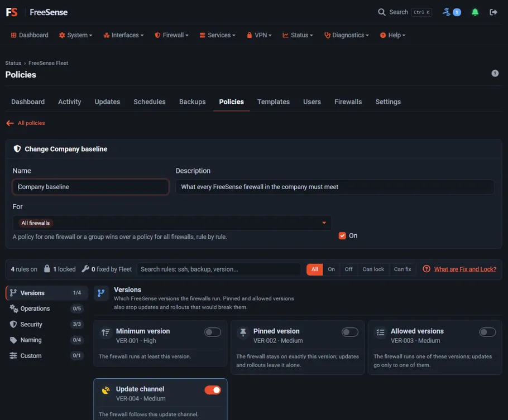Switch to the Settings tab
The width and height of the screenshot is (508, 420).
point(388,102)
